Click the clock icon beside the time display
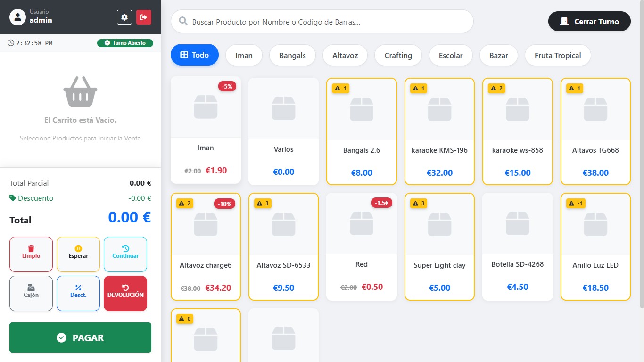Screen dimensions: 644x362 click(x=10, y=43)
